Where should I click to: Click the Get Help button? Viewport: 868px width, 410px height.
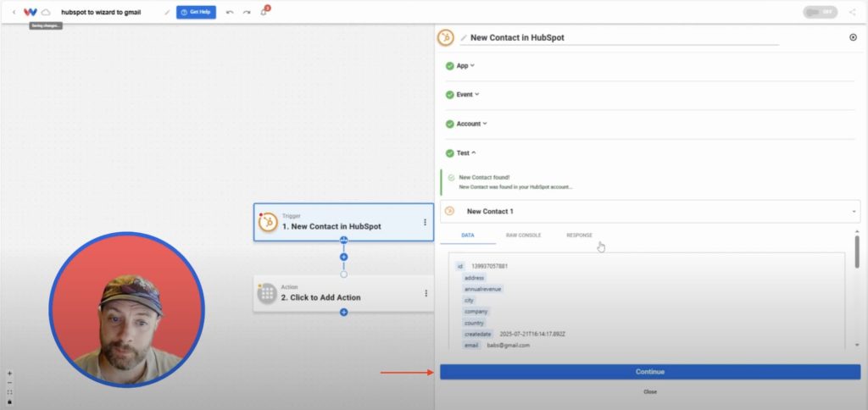(x=196, y=12)
